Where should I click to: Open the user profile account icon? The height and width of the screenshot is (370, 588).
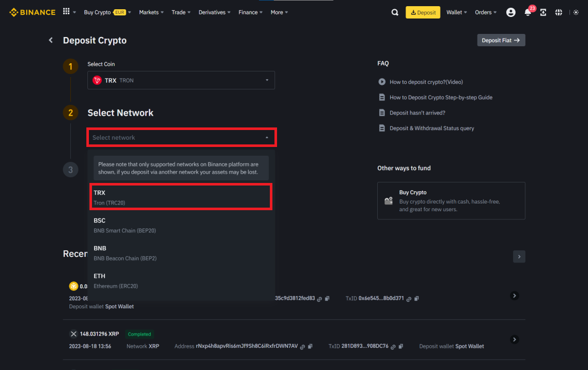pyautogui.click(x=511, y=12)
